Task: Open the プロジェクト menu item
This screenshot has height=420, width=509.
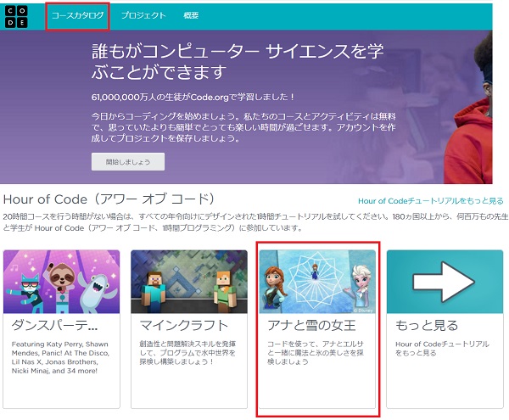Action: pos(143,15)
